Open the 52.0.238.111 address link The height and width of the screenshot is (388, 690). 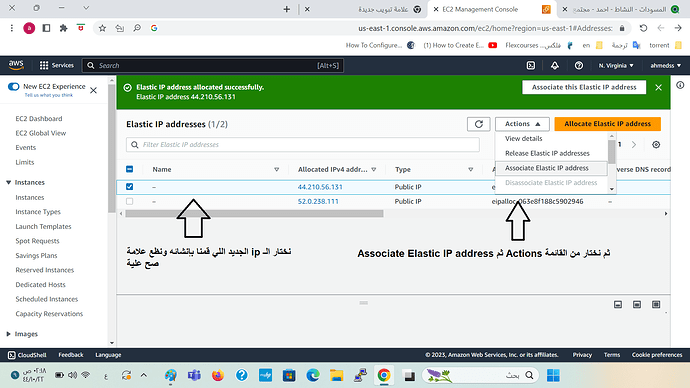[x=318, y=201]
